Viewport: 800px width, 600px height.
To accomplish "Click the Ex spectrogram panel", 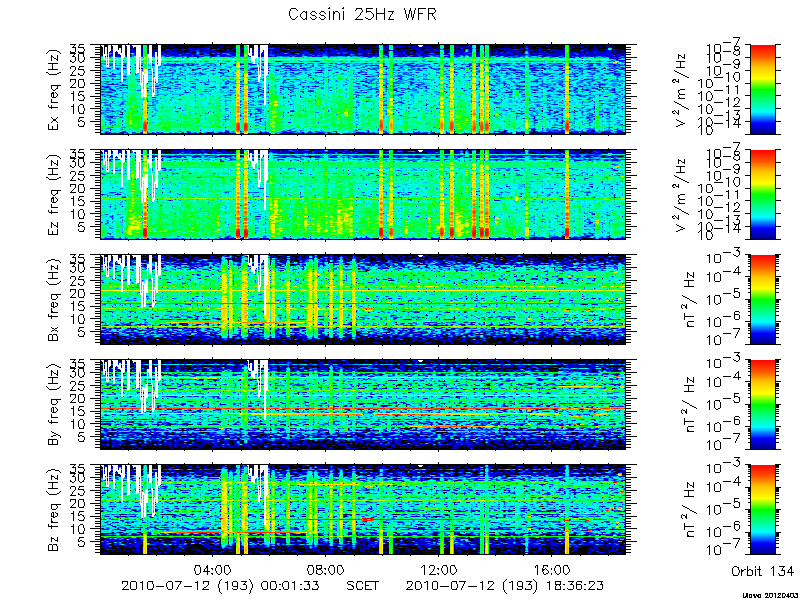I will click(x=363, y=89).
